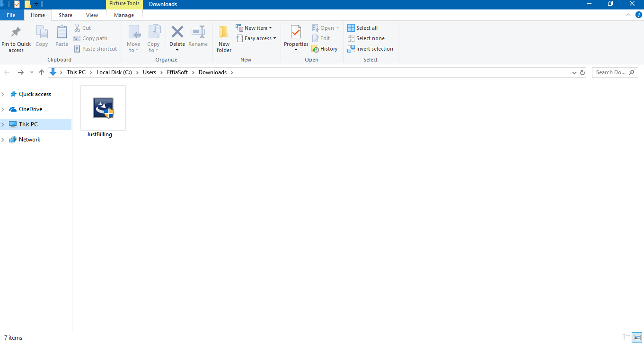
Task: Select the JustBilling file thumbnail
Action: pyautogui.click(x=103, y=108)
